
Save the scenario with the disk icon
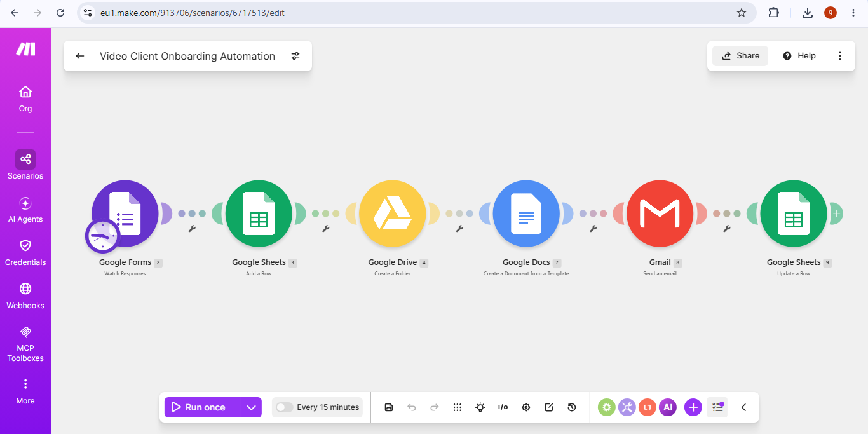pyautogui.click(x=389, y=407)
